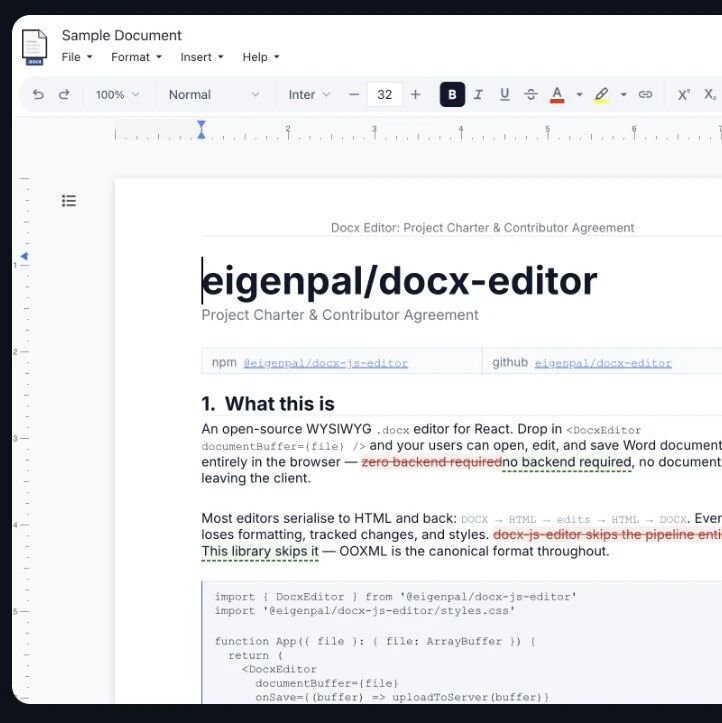
Task: Open the document outline list icon
Action: (69, 201)
